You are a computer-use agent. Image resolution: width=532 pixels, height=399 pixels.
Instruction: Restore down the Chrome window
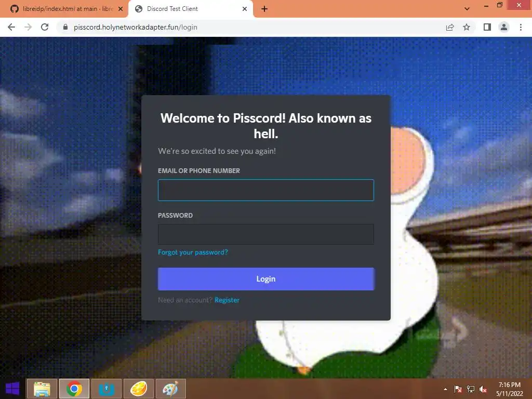pyautogui.click(x=499, y=5)
